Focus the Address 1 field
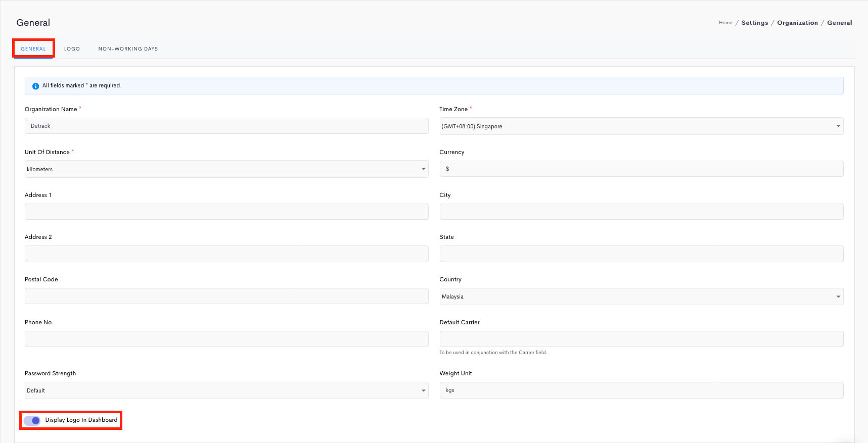Image resolution: width=868 pixels, height=443 pixels. pos(226,212)
